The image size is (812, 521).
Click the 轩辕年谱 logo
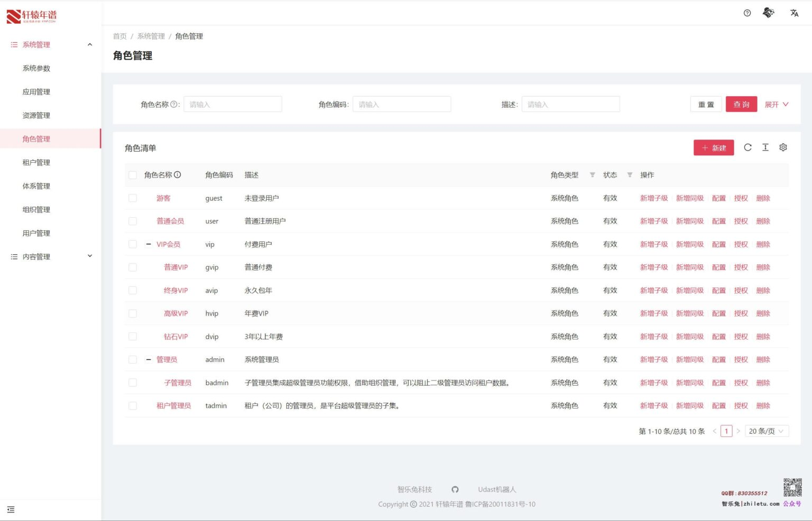point(32,16)
